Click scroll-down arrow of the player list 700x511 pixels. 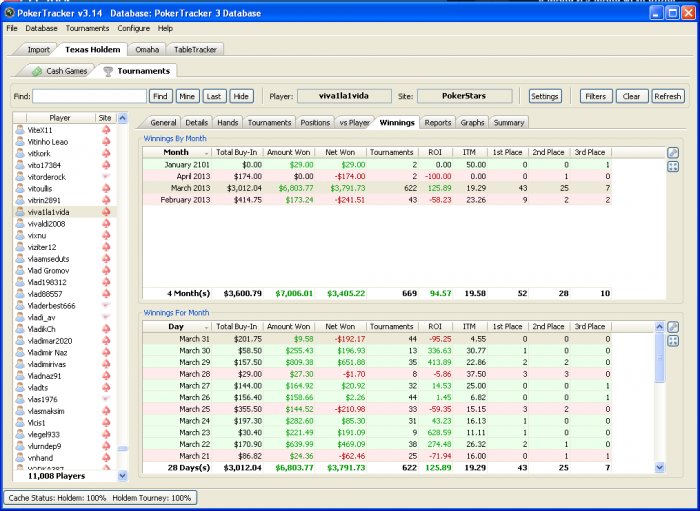(x=123, y=476)
